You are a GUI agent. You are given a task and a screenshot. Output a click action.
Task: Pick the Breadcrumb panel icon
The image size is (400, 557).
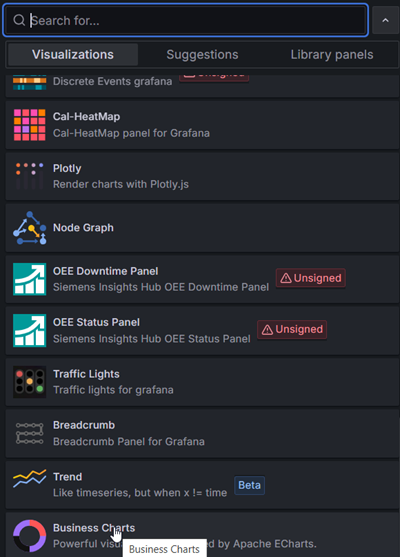(x=29, y=433)
